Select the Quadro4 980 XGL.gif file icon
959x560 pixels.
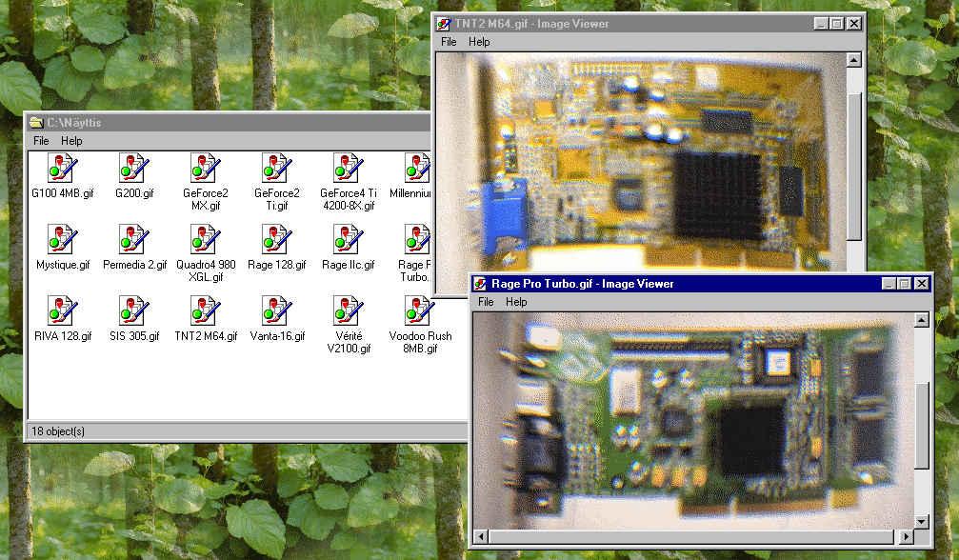click(x=206, y=240)
